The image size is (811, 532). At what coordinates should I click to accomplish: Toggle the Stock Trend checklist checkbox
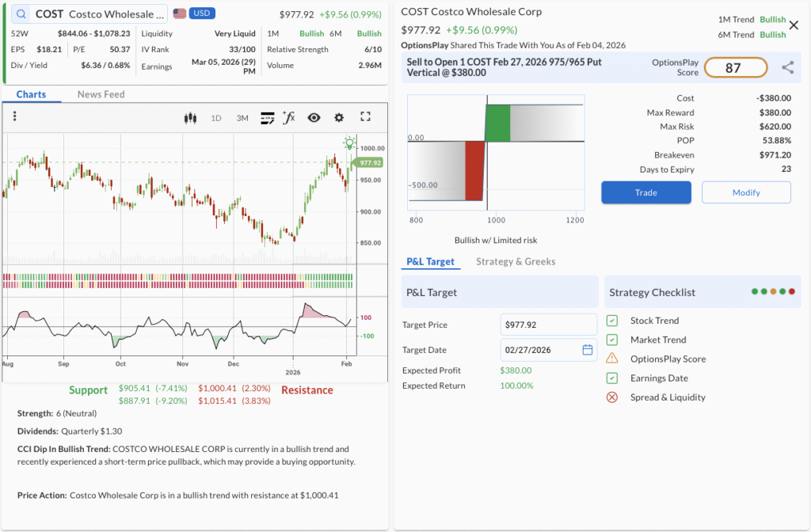click(x=612, y=321)
